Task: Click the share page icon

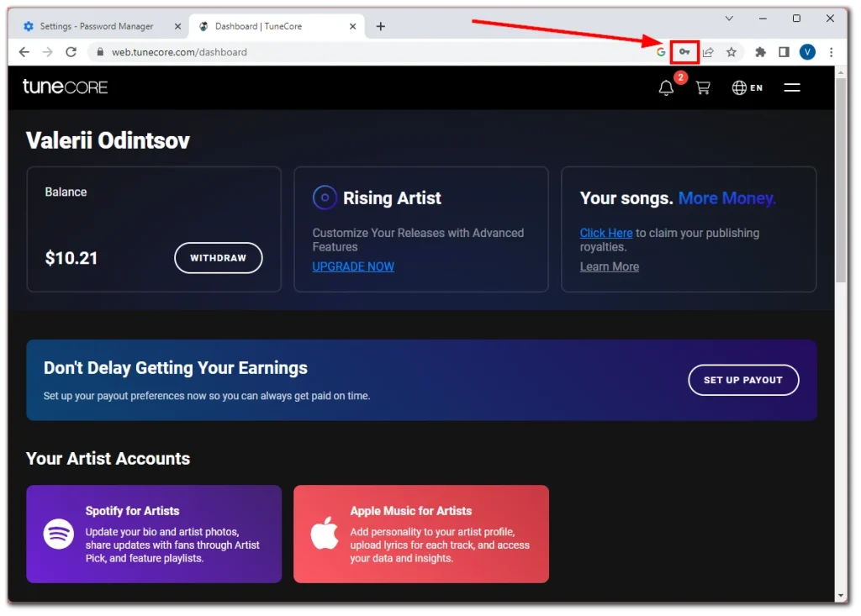Action: (x=708, y=52)
